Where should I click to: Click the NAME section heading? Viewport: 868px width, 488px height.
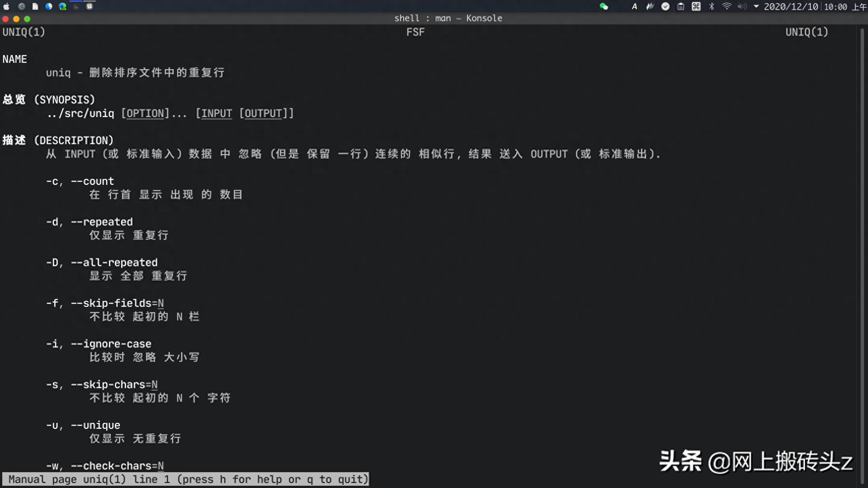coord(14,59)
